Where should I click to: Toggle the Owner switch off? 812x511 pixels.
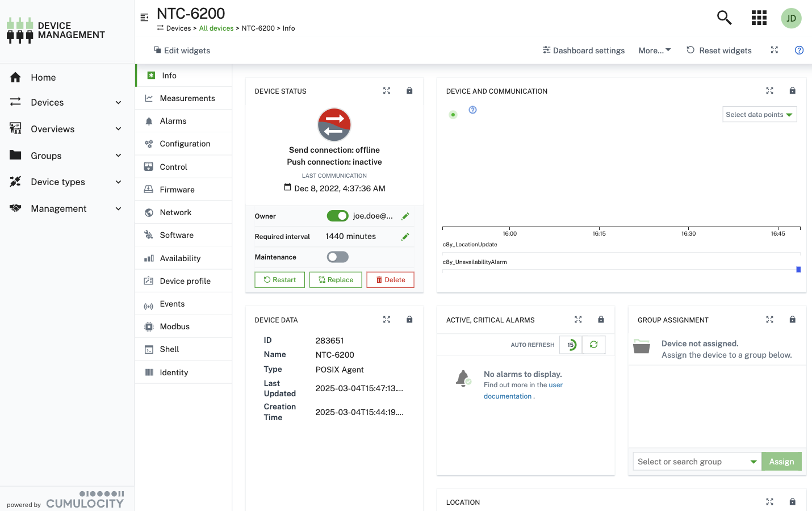click(337, 216)
